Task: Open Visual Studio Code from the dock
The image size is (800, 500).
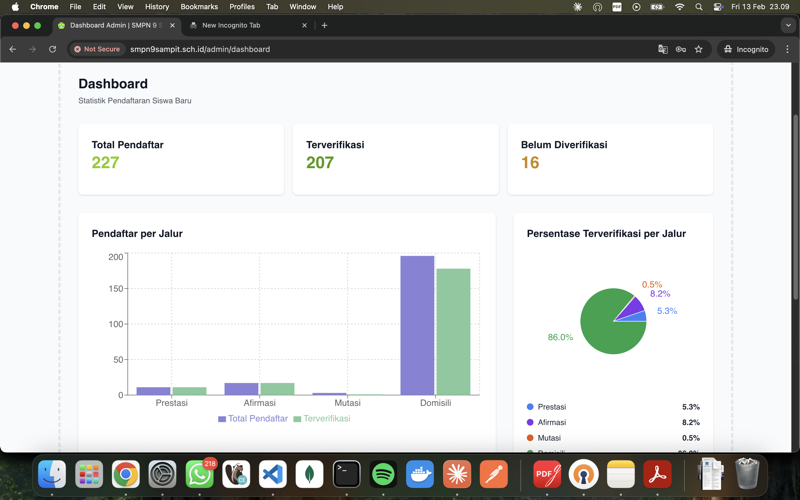Action: coord(272,474)
